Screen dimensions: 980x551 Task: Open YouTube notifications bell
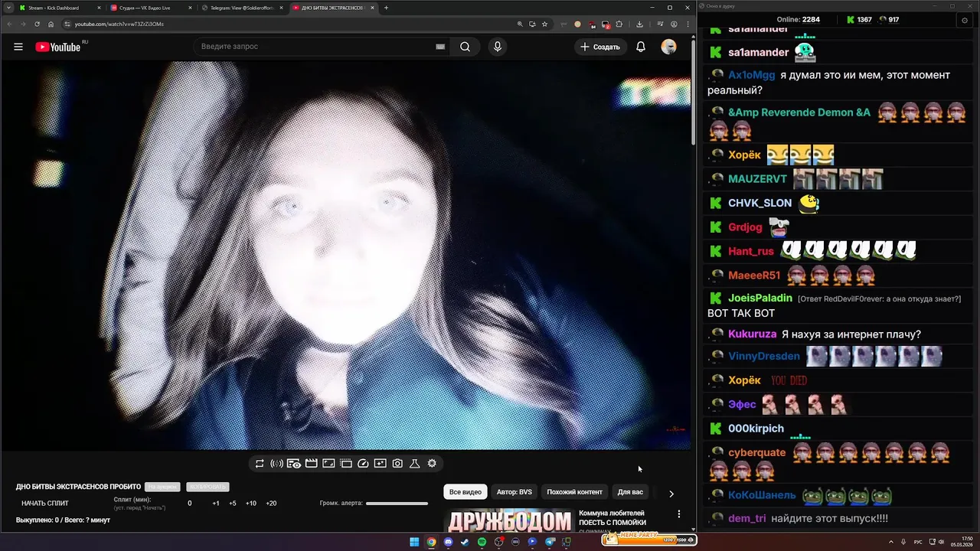[x=641, y=47]
